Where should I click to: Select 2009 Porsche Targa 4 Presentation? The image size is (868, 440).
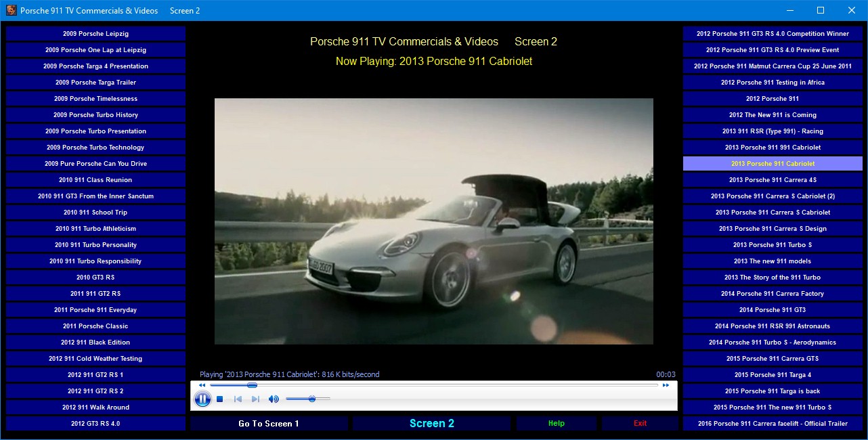click(x=95, y=66)
